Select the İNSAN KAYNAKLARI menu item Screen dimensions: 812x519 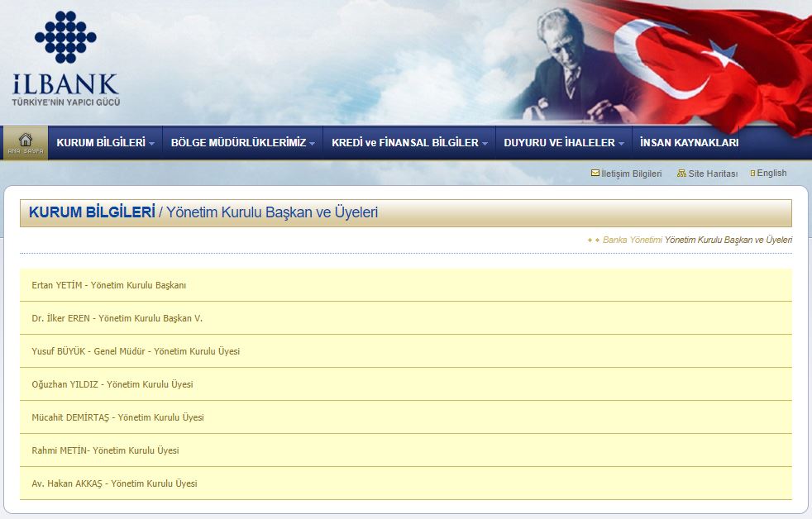[689, 143]
